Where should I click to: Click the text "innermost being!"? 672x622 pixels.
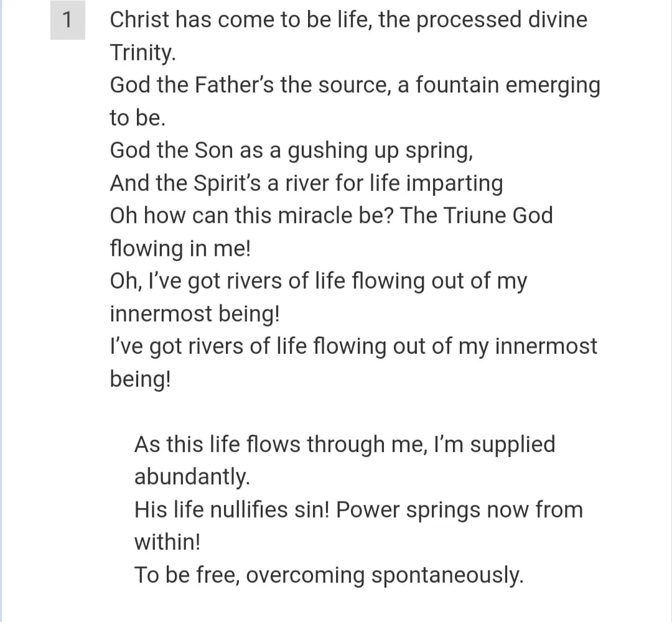click(x=195, y=314)
